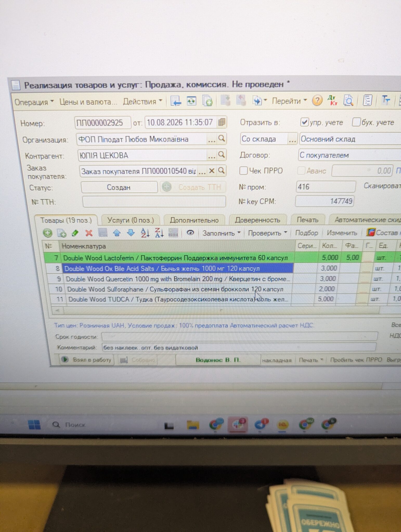Open the Организация magnifier lookup
The width and height of the screenshot is (401, 532).
(x=222, y=139)
